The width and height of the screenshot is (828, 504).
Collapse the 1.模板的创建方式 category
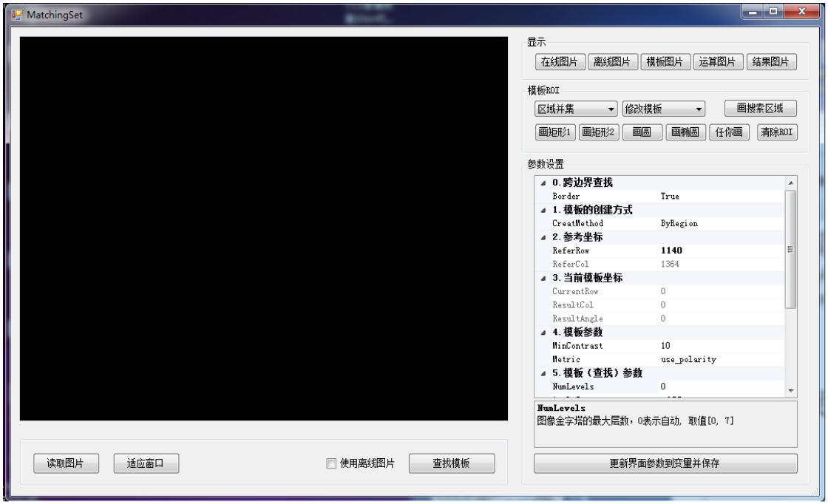(543, 210)
